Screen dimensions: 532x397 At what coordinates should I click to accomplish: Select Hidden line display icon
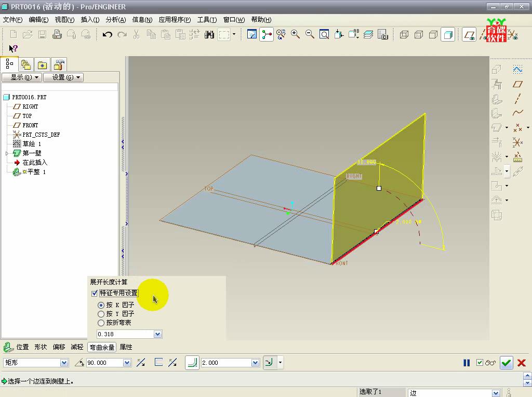click(x=419, y=34)
